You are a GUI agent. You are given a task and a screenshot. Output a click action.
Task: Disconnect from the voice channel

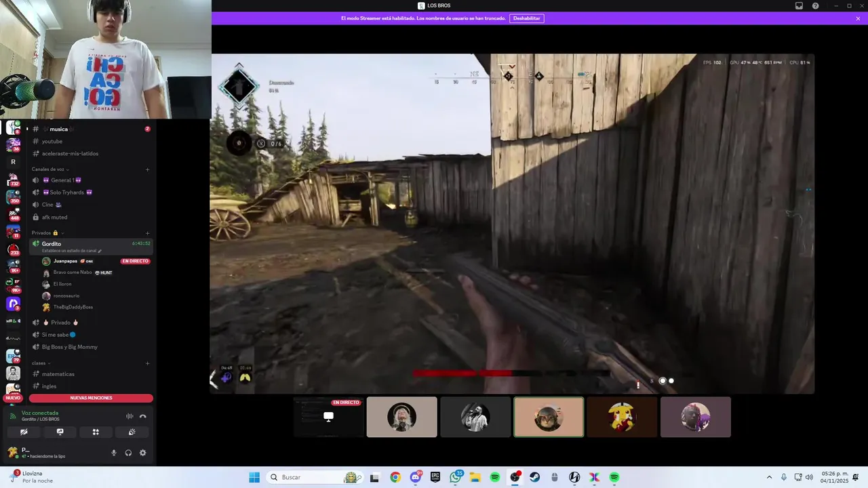point(142,416)
